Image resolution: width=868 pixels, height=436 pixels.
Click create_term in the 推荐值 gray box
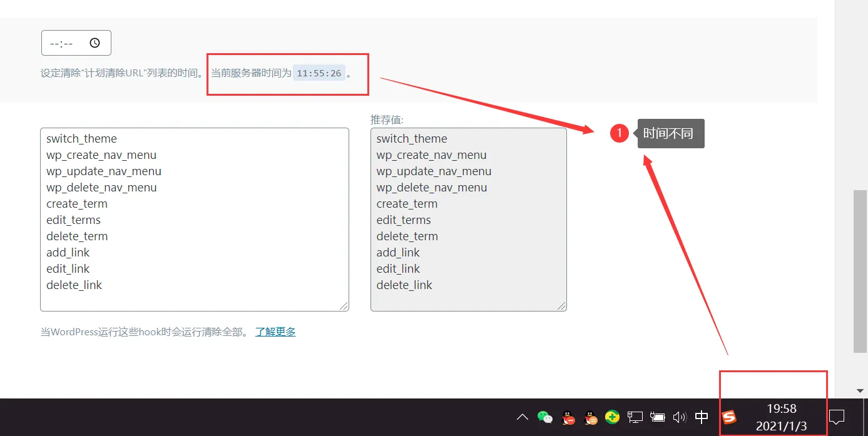click(x=407, y=204)
